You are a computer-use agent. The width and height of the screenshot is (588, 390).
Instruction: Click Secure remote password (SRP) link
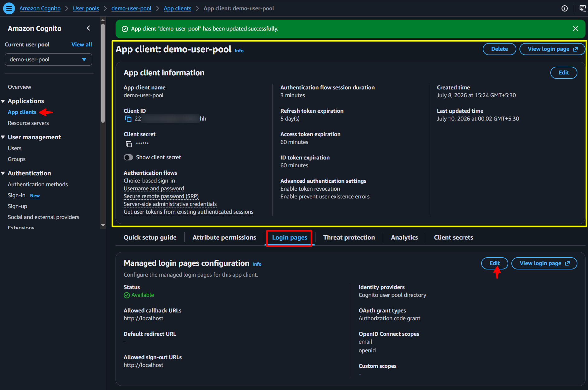click(x=161, y=196)
